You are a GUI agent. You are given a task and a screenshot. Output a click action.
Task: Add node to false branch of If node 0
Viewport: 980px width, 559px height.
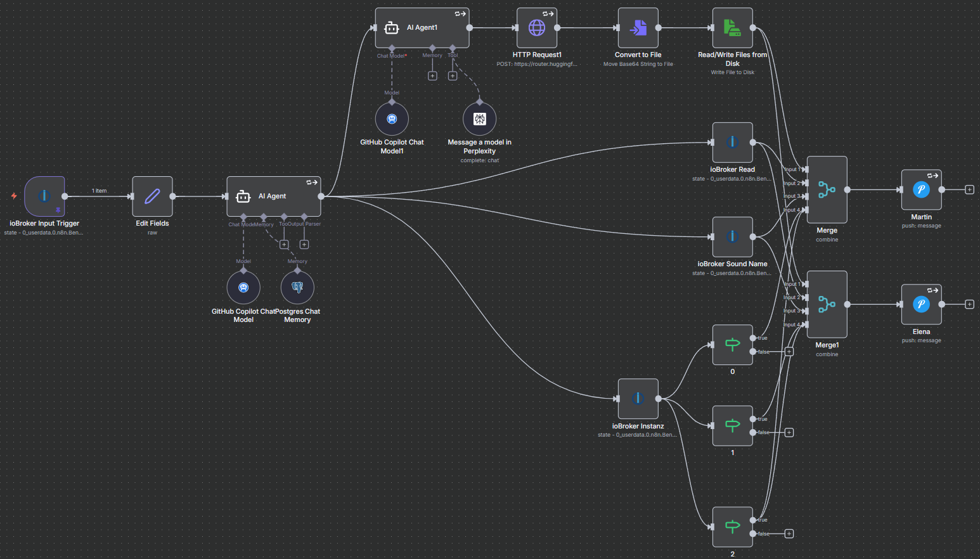[789, 352]
